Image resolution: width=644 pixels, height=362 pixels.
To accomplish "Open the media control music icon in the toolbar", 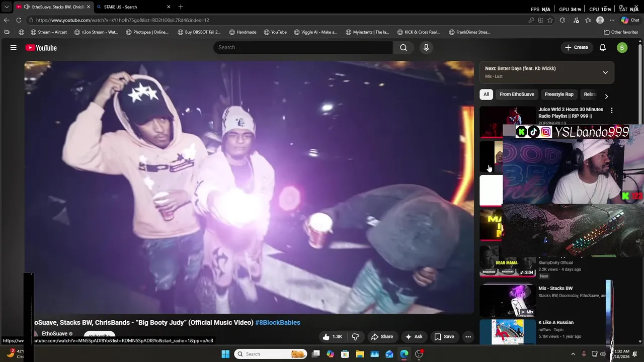I will click(x=576, y=20).
